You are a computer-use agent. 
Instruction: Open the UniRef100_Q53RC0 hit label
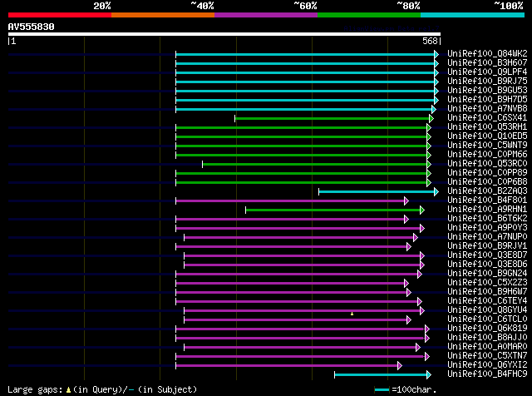coord(487,163)
